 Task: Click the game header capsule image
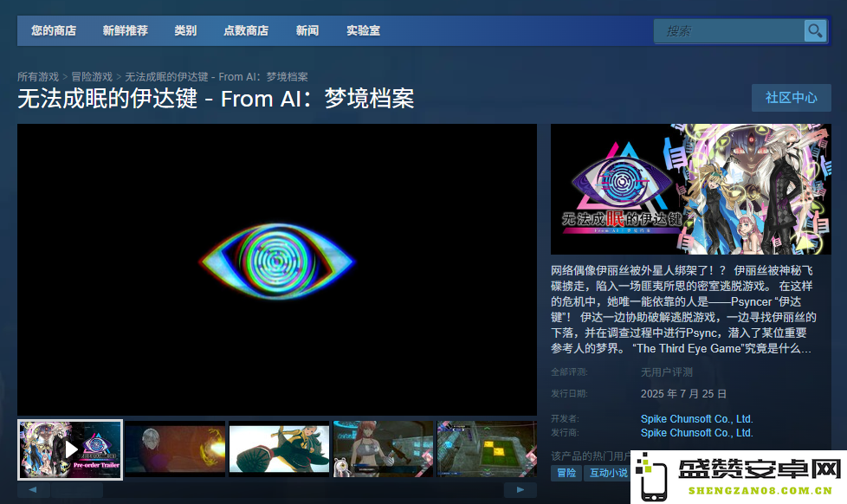click(691, 189)
